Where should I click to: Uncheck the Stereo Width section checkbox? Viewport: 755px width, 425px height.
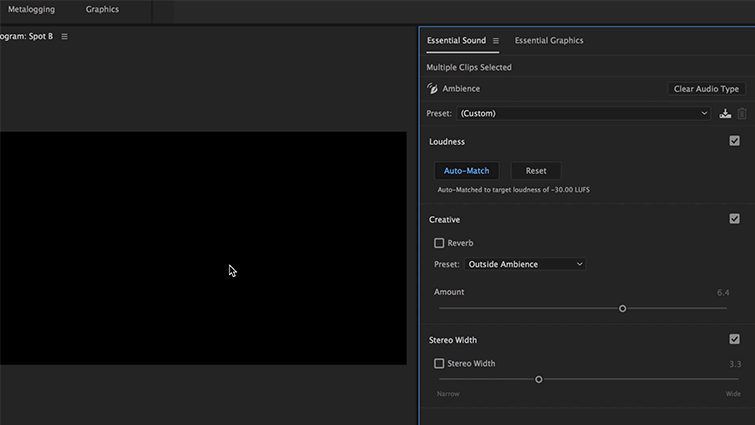coord(735,340)
